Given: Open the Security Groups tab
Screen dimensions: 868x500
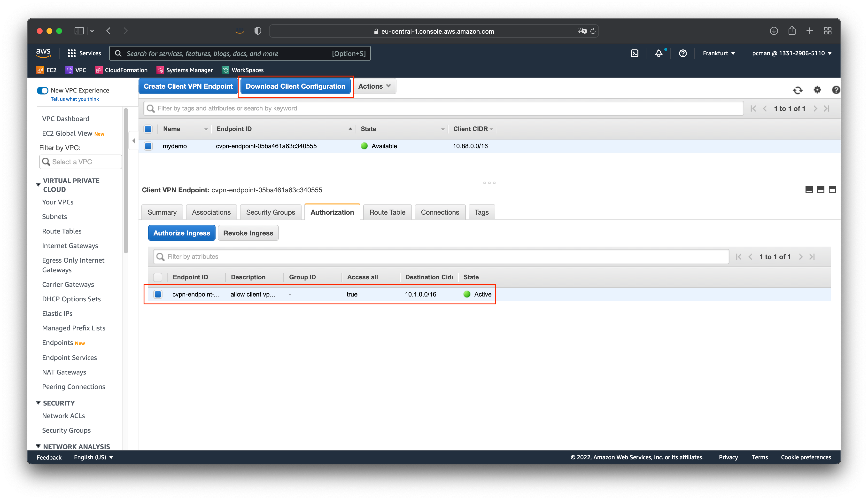Looking at the screenshot, I should pyautogui.click(x=271, y=212).
